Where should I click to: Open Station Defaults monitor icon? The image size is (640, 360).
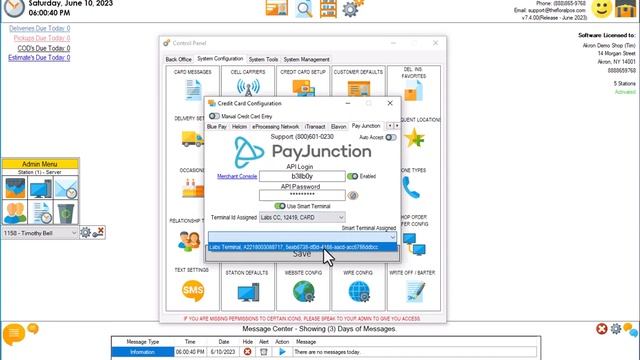point(248,293)
